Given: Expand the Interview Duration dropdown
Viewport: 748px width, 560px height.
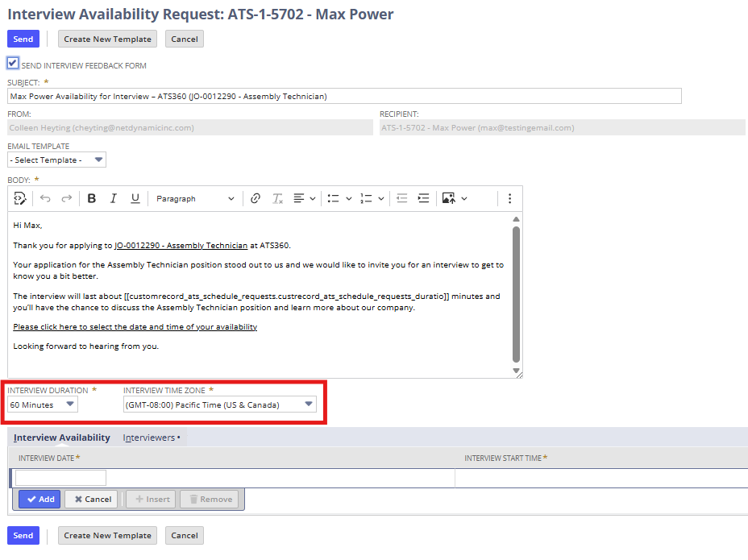Looking at the screenshot, I should click(x=43, y=404).
